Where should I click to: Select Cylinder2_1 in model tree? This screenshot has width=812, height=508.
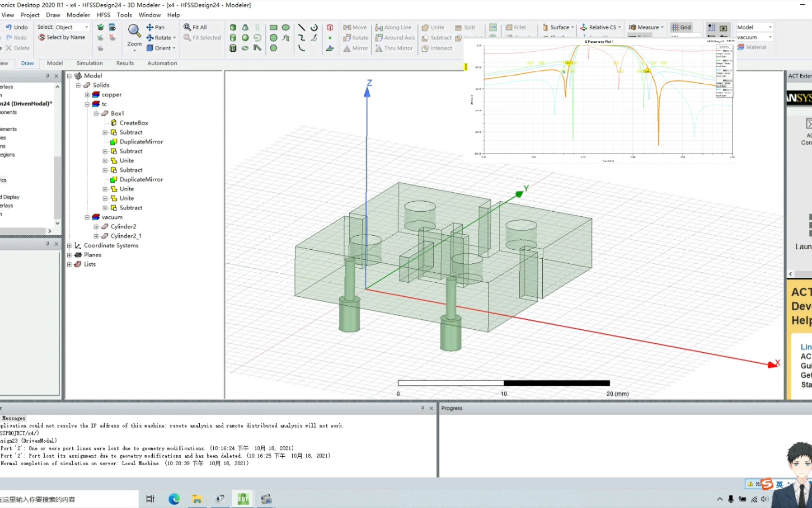click(x=126, y=236)
